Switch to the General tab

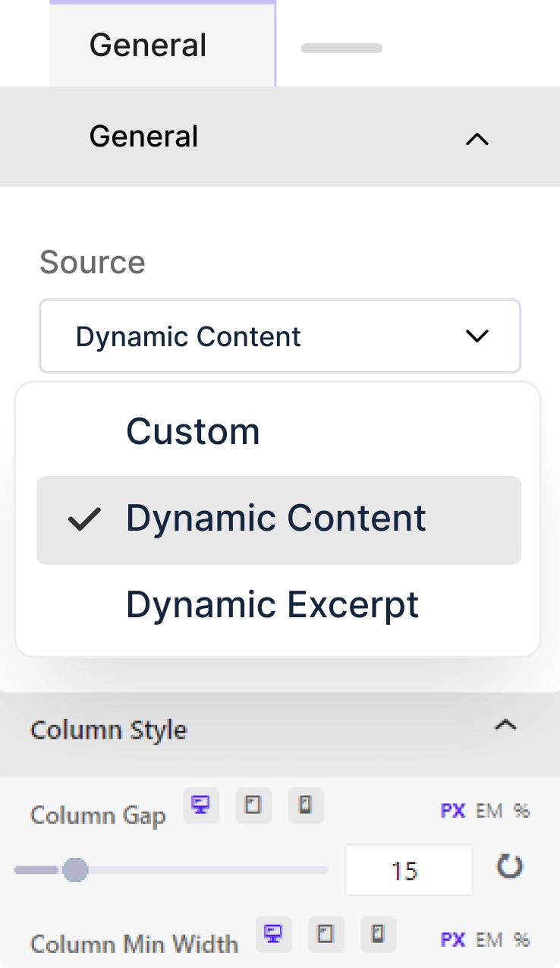click(x=148, y=45)
